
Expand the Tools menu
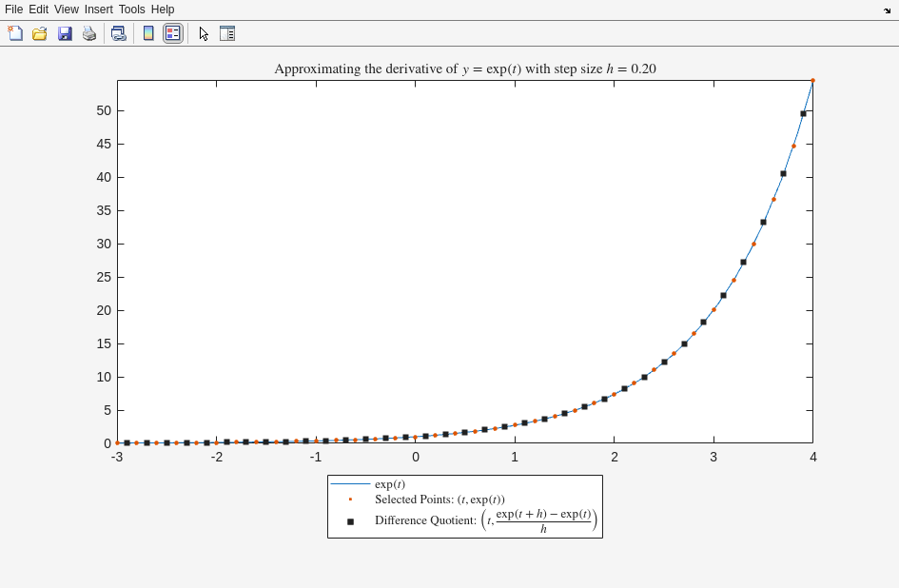point(131,10)
